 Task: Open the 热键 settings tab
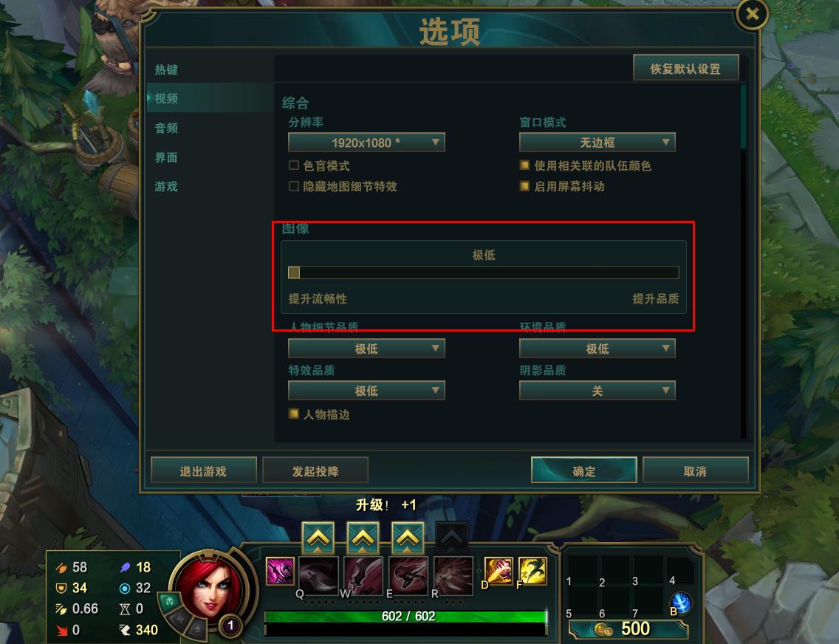pos(166,69)
